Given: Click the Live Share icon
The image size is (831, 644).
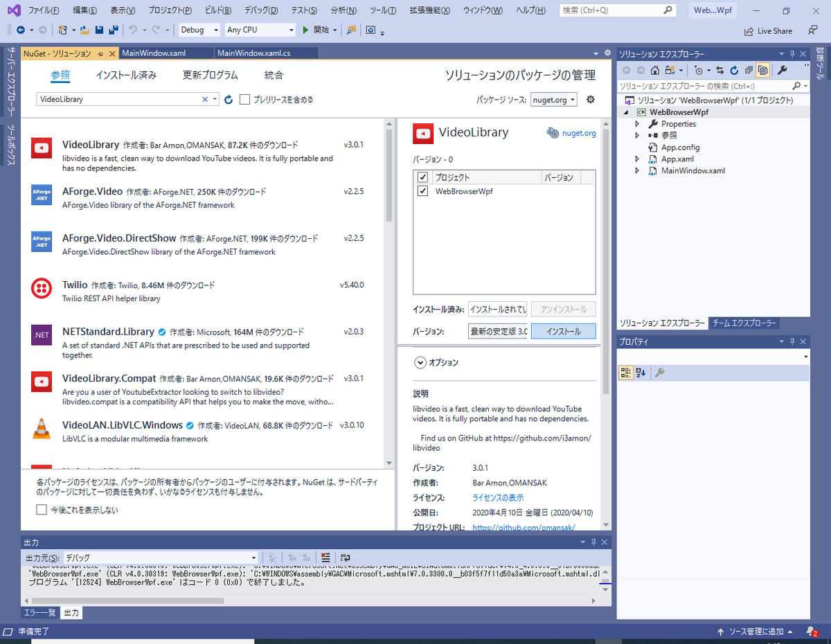Looking at the screenshot, I should pos(749,31).
